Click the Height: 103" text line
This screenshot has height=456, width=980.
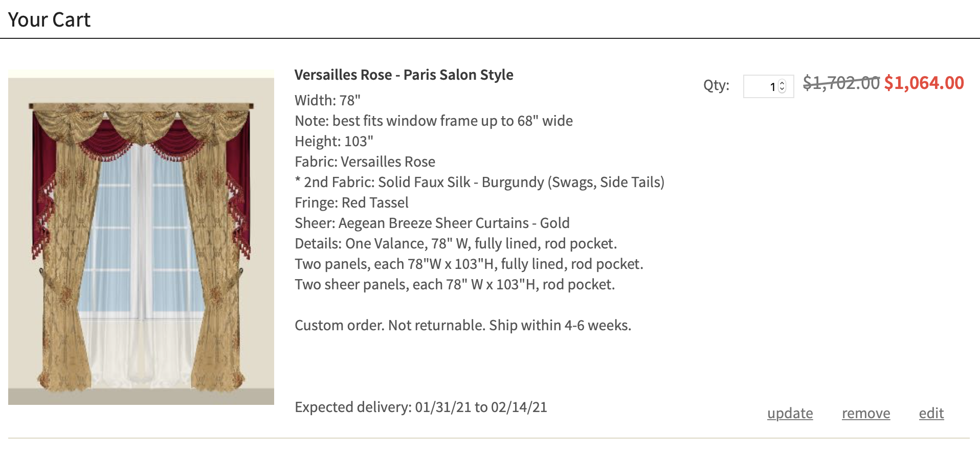(333, 141)
